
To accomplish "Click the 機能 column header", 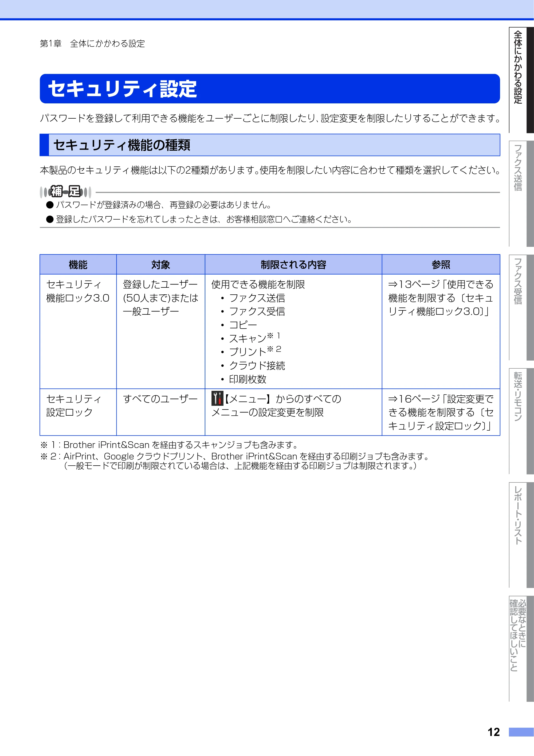I will pyautogui.click(x=78, y=264).
